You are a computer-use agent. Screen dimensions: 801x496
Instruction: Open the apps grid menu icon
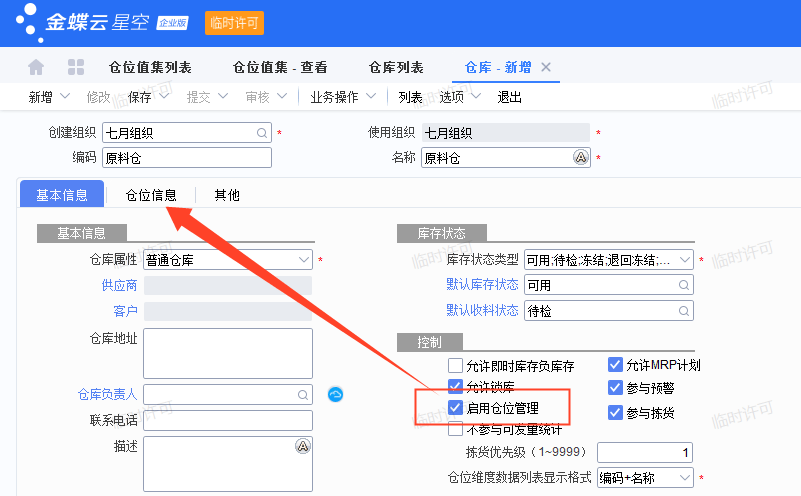click(x=76, y=67)
